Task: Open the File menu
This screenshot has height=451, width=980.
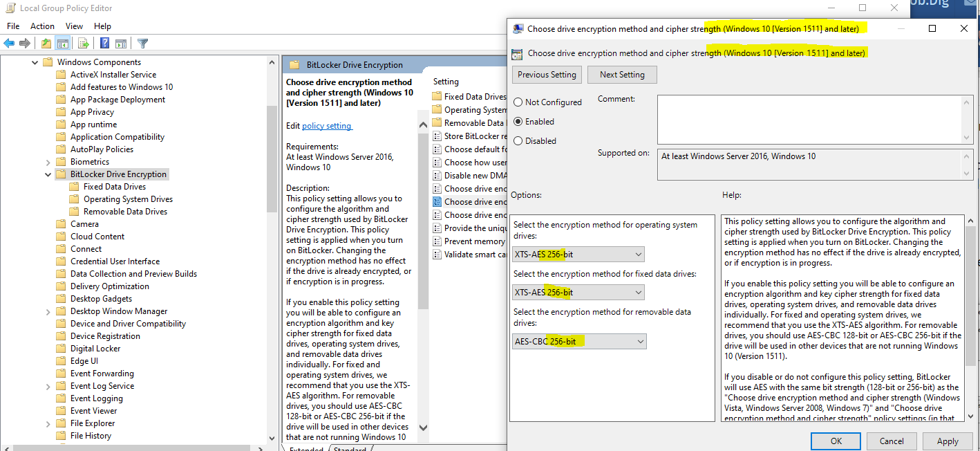Action: click(x=13, y=26)
